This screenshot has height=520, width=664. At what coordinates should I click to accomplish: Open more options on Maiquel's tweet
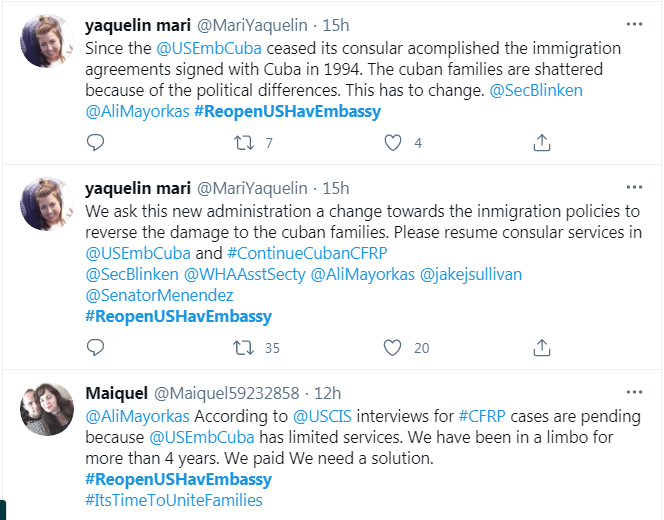pos(634,392)
